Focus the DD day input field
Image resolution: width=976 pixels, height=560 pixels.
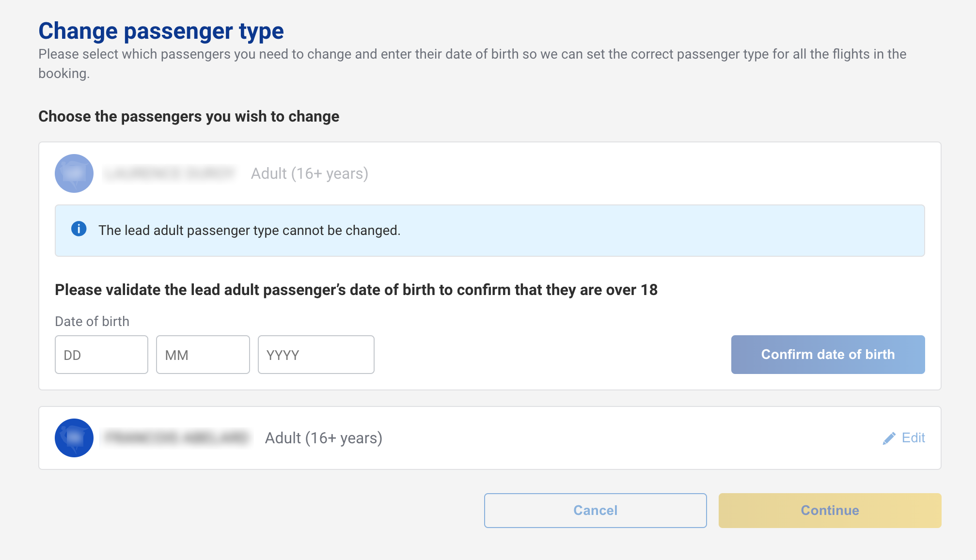click(101, 355)
